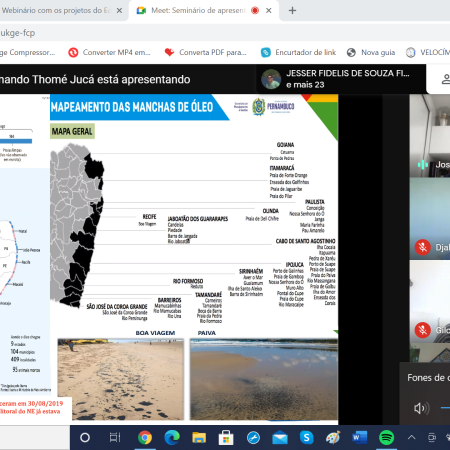Open Microsoft Word from taskbar
Viewport: 450px width, 450px height.
pos(360,437)
